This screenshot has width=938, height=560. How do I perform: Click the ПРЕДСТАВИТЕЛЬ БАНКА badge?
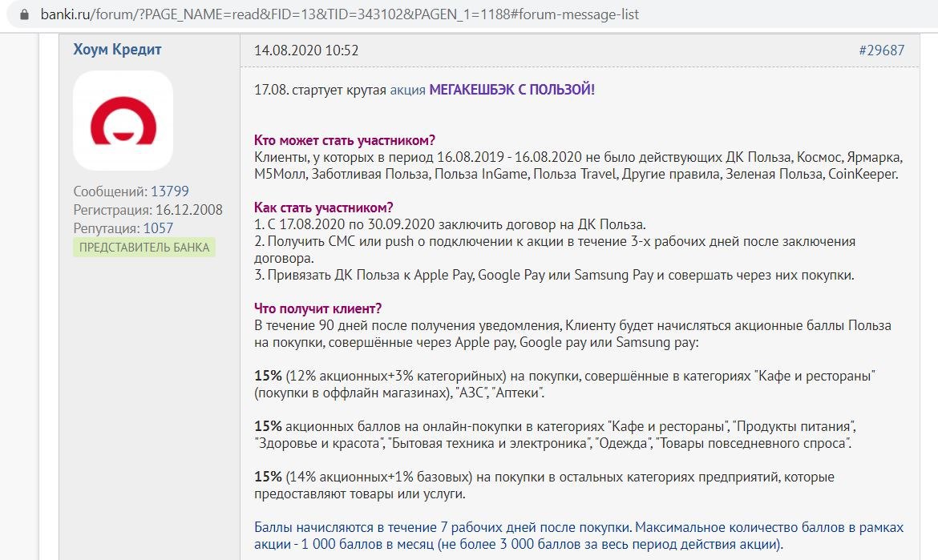pos(144,248)
